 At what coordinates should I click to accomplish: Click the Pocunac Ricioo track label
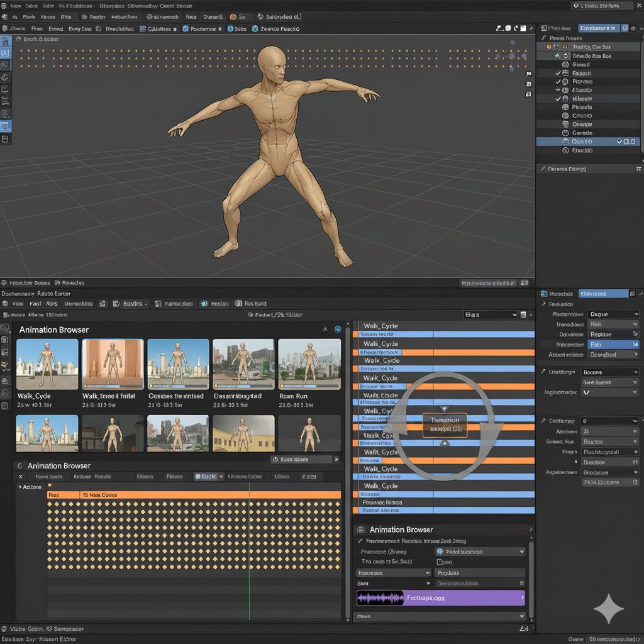coord(382,502)
